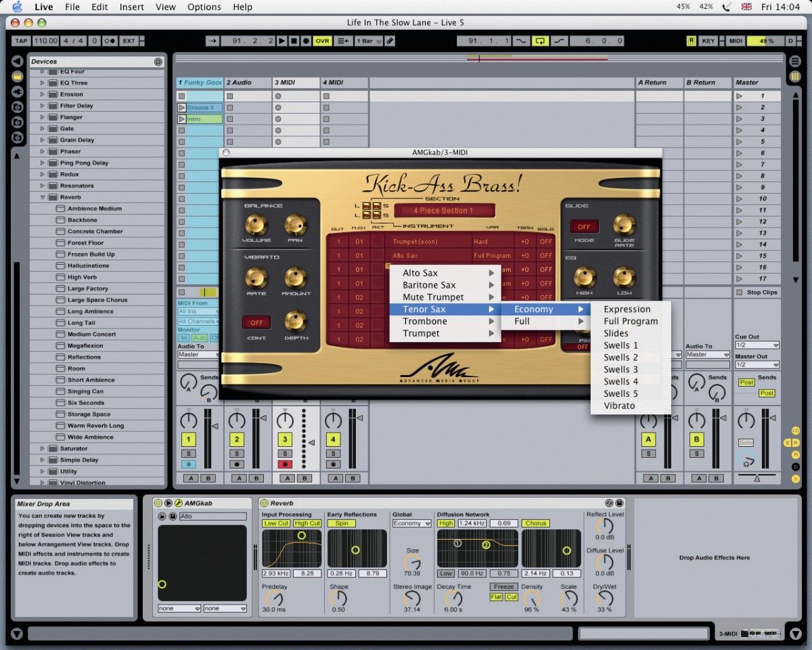Click the Master Solo headphone icon
Screen dimensions: 812x650
tap(746, 462)
